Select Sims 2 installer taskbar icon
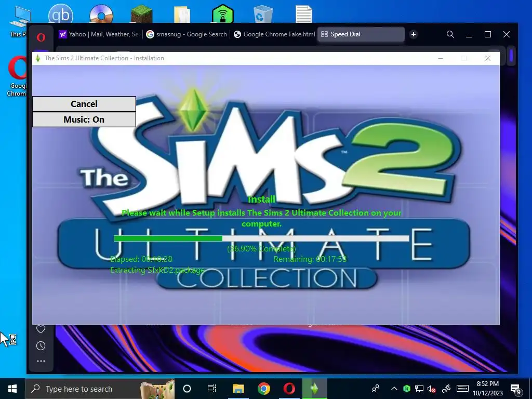532x399 pixels. [315, 389]
